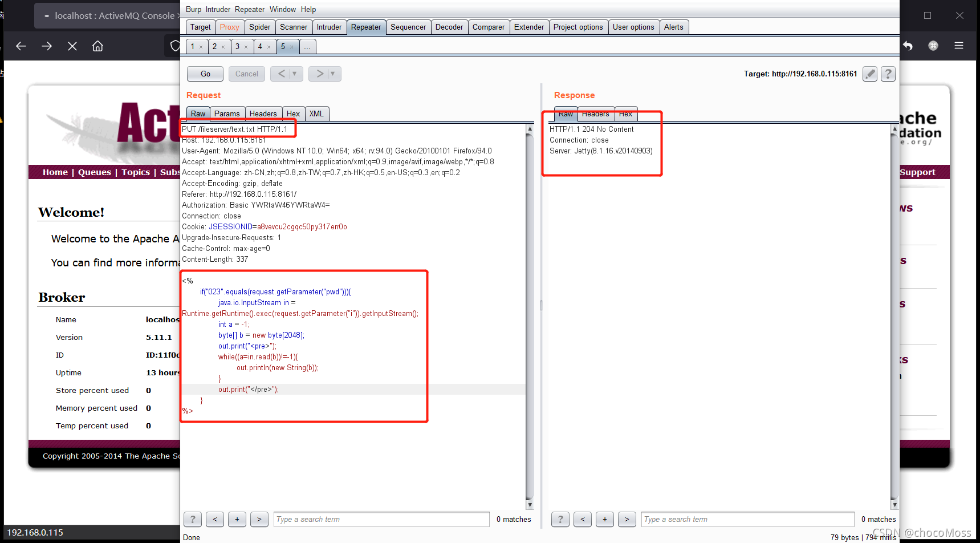Image resolution: width=980 pixels, height=543 pixels.
Task: Switch to the Intruder tool tab
Action: click(x=329, y=27)
